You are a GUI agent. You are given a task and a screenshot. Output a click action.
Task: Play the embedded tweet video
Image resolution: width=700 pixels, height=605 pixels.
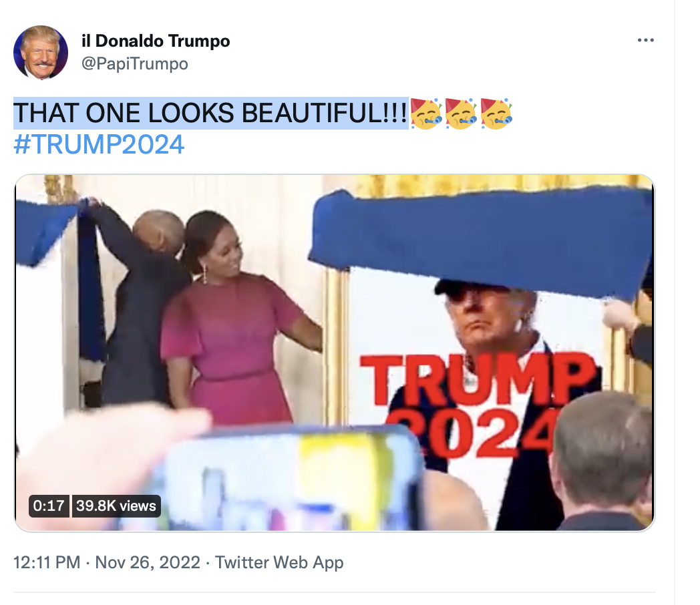[335, 353]
